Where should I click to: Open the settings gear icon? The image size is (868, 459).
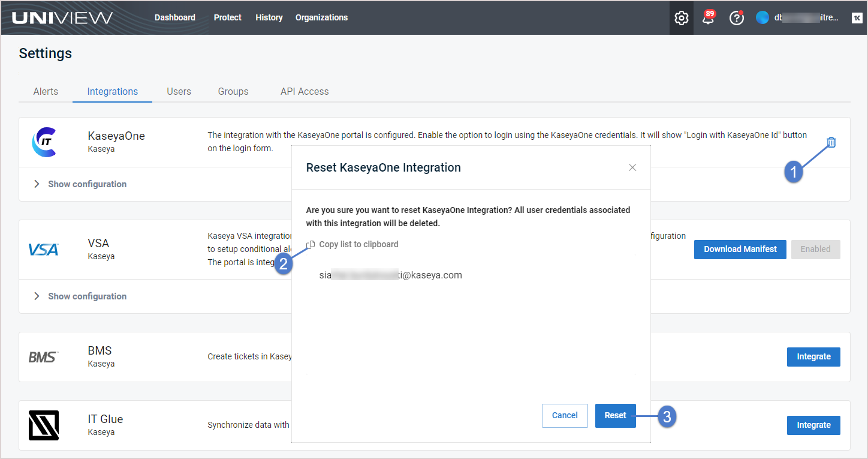[681, 18]
